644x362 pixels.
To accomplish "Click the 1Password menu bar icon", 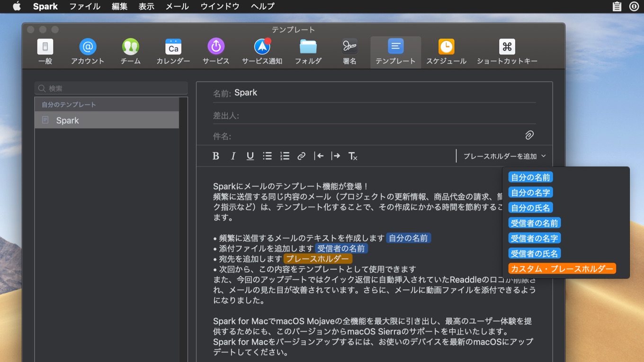I will click(634, 6).
